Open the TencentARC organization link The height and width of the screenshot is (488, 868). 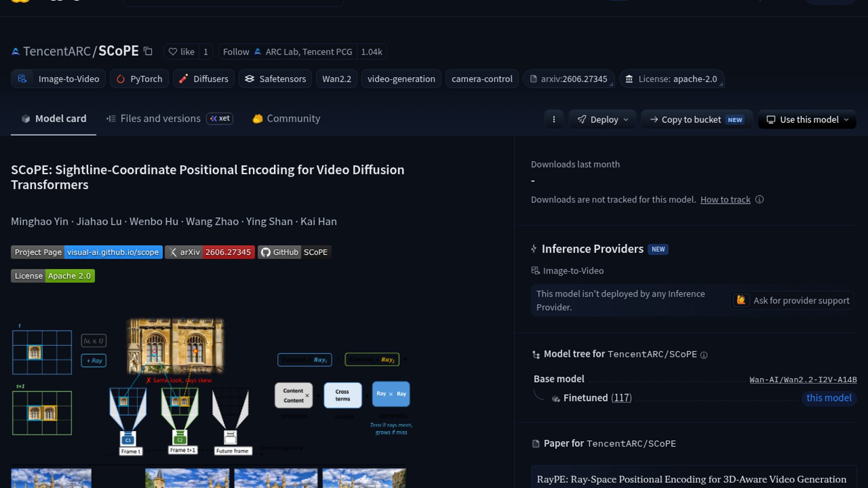(57, 51)
